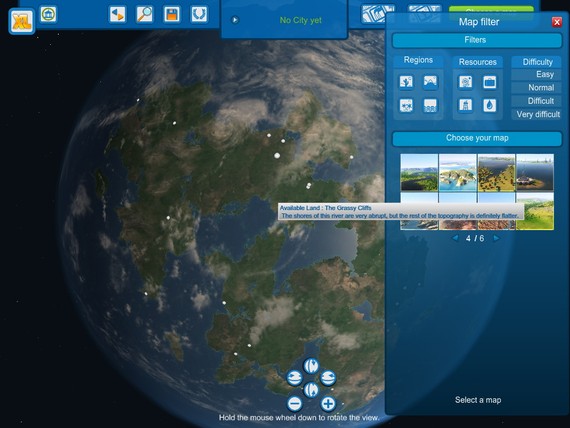Select Very difficult filter

coord(536,114)
